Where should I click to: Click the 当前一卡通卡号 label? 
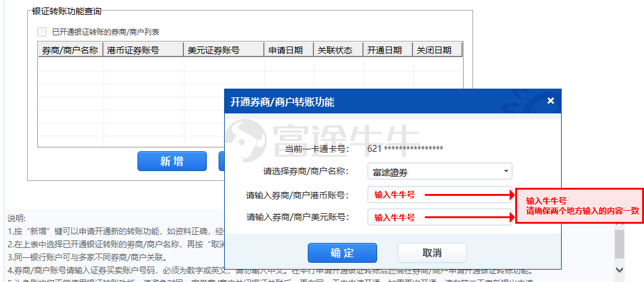tap(316, 148)
